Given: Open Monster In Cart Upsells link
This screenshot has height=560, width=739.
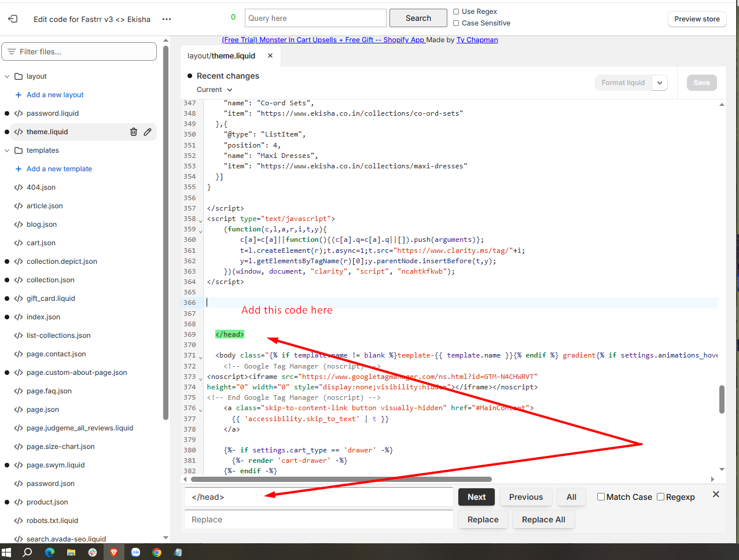Looking at the screenshot, I should click(x=324, y=40).
